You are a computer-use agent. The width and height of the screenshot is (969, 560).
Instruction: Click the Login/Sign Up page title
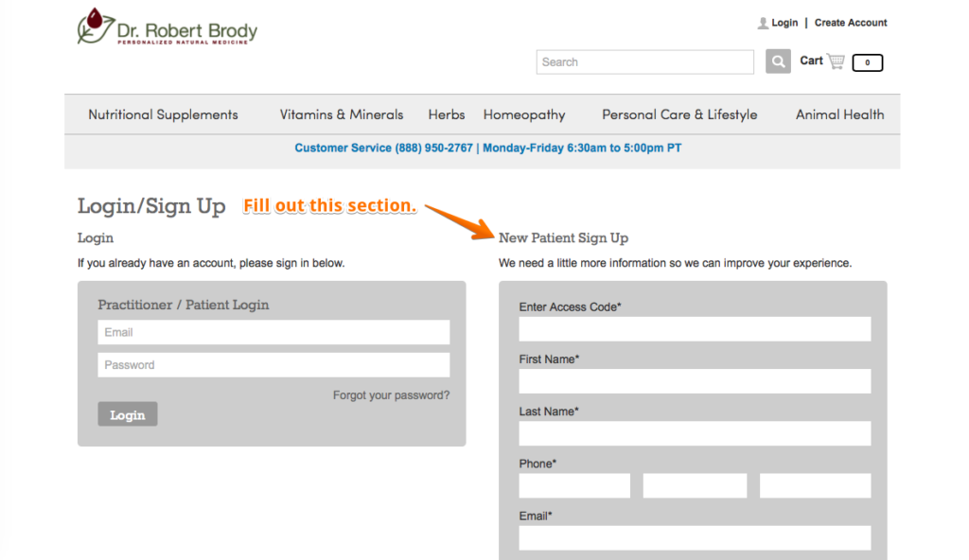tap(151, 206)
